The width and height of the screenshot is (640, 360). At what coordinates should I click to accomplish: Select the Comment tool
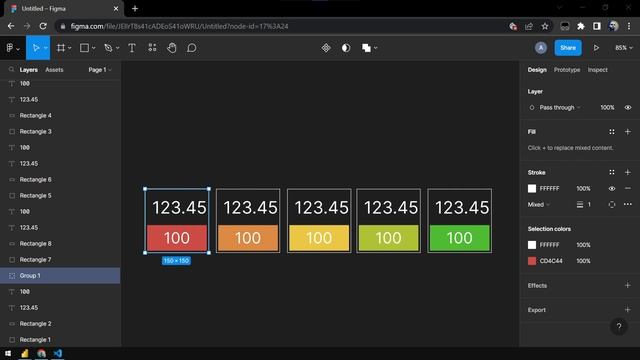pos(191,48)
